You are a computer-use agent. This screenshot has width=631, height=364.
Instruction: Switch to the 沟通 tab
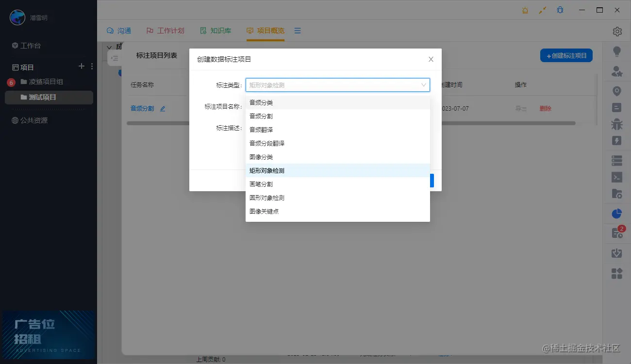[119, 31]
